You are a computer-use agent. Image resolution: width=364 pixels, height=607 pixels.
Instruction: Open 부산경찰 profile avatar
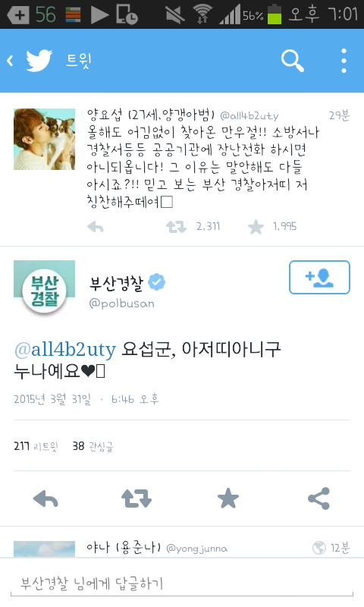click(45, 290)
